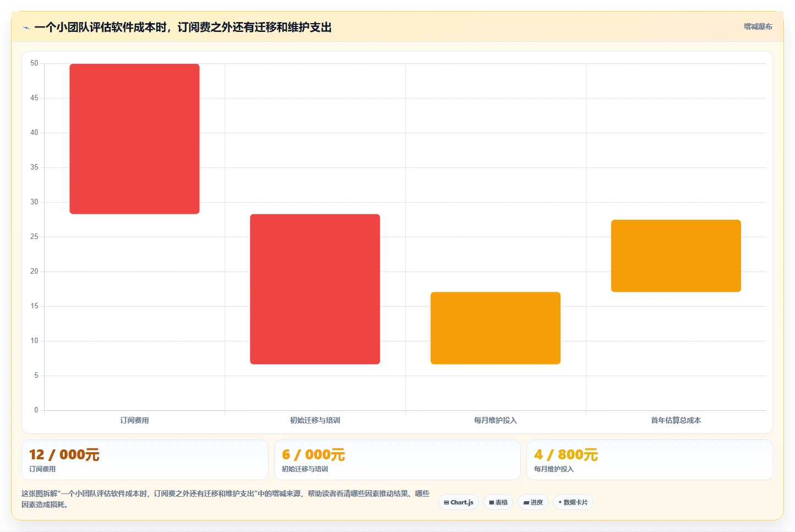This screenshot has height=532, width=795.
Task: Select the Chart.js chip
Action: 459,502
